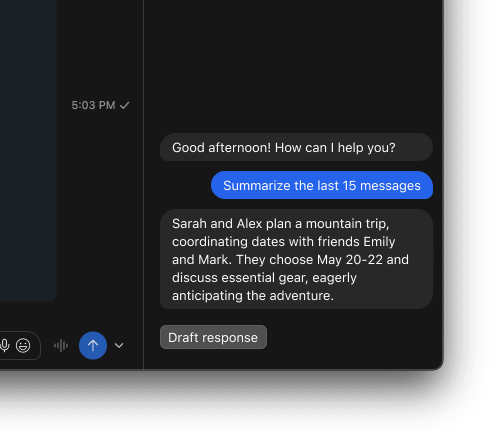Click the 5:03 PM message timestamp
Image resolution: width=504 pixels, height=434 pixels.
coord(93,105)
